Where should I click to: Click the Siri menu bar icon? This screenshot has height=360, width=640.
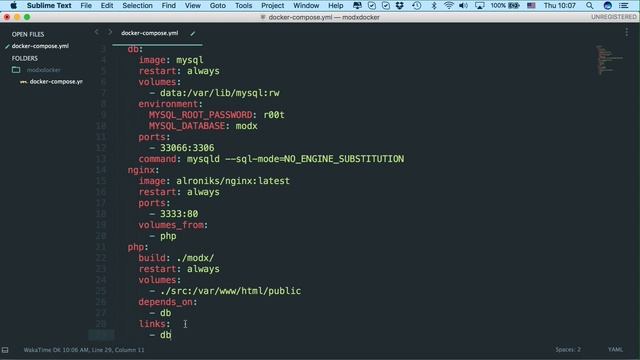pyautogui.click(x=607, y=6)
